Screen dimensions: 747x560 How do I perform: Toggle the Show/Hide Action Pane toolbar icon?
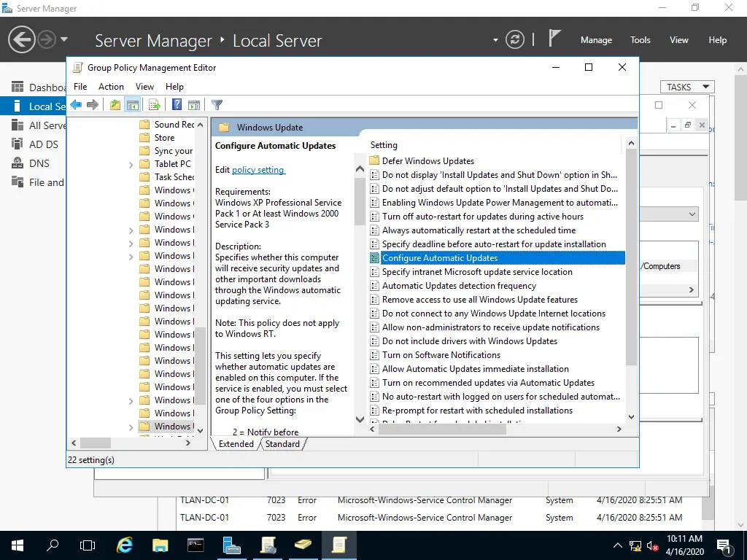pyautogui.click(x=194, y=105)
